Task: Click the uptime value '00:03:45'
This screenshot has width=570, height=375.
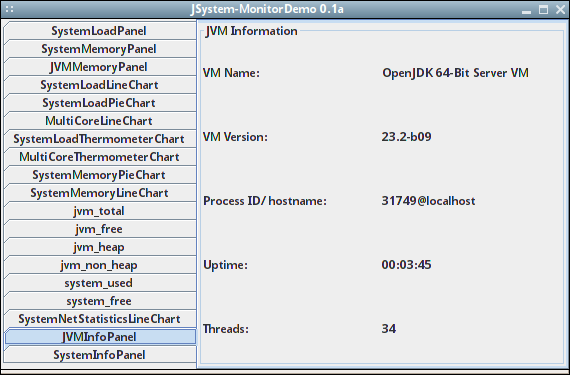Action: (406, 265)
